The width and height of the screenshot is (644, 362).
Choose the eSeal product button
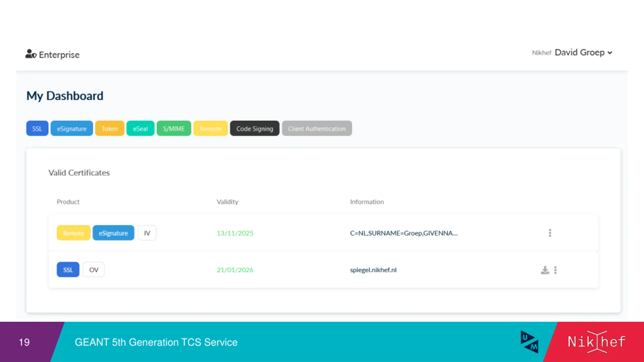point(140,128)
